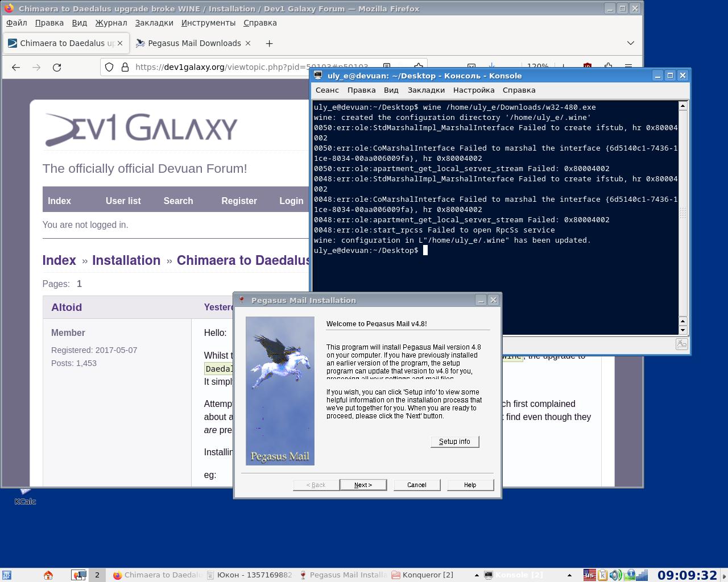Click the icon button at Konsole bottom-right
The height and width of the screenshot is (582, 728).
pos(681,344)
